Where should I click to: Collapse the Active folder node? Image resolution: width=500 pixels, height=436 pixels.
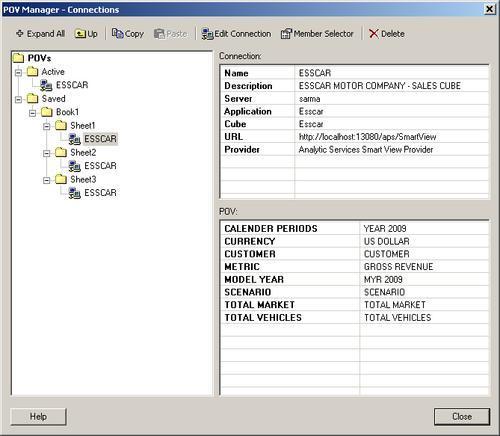[x=18, y=72]
